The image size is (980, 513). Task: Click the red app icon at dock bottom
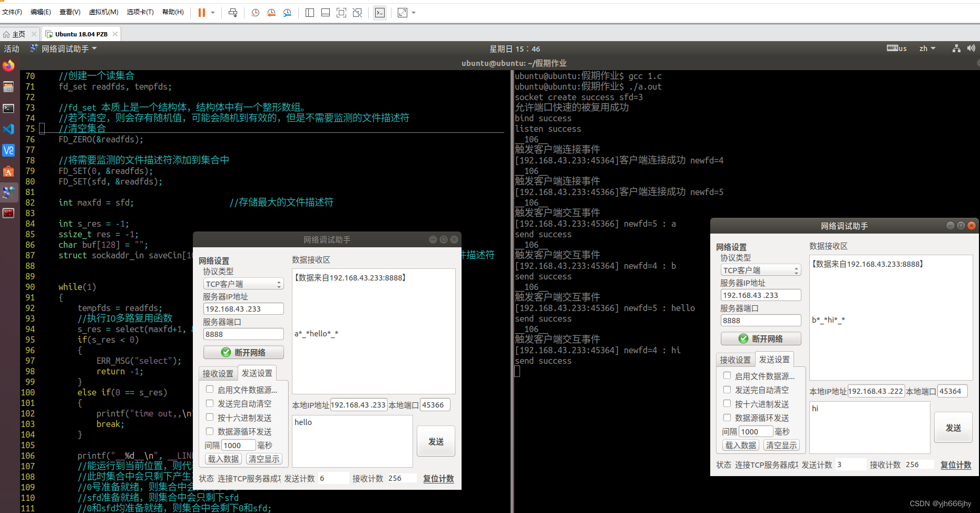point(8,214)
